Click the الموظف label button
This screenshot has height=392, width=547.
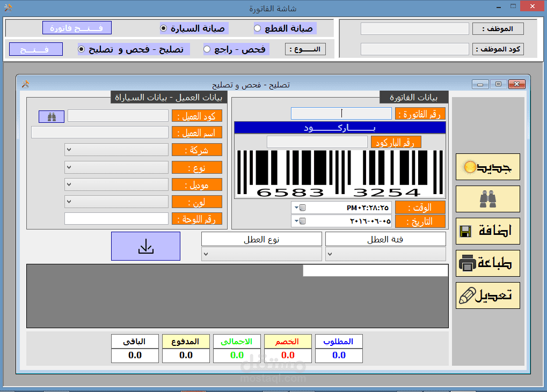coord(498,29)
